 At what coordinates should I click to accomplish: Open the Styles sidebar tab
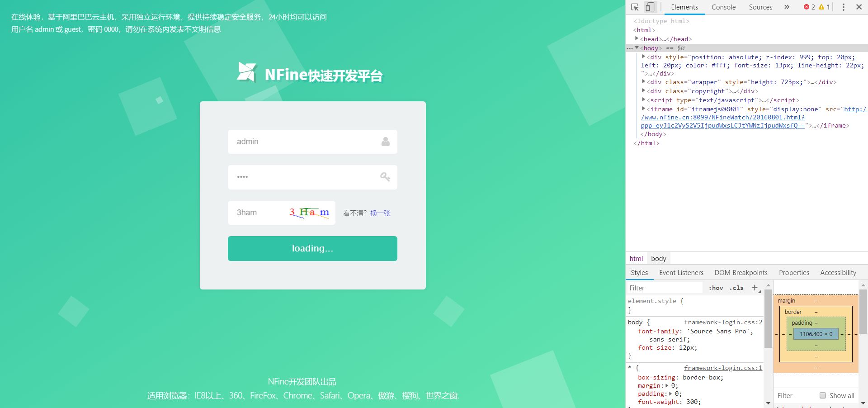tap(639, 273)
